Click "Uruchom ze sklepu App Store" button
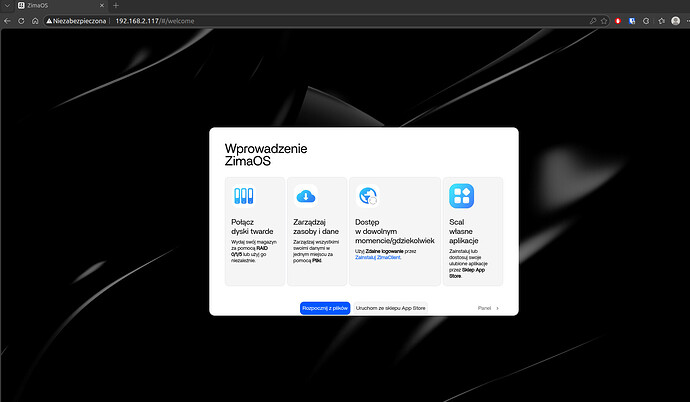 (x=390, y=308)
